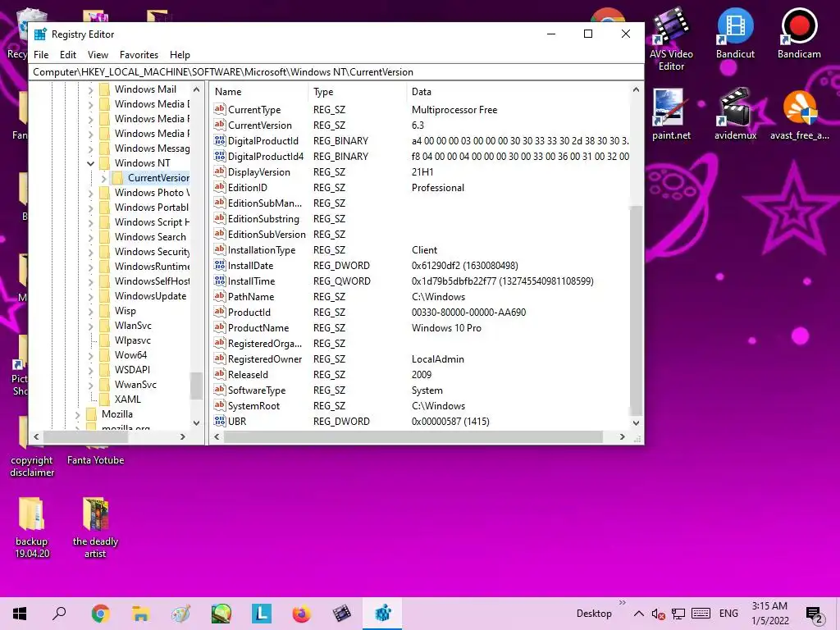Select the CurrentVersion folder icon
Screen dimensions: 840x630
point(118,178)
